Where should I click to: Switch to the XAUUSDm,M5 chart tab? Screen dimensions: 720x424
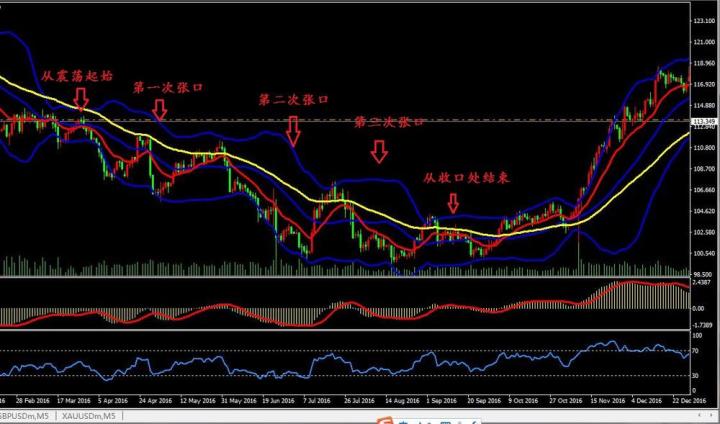89,416
